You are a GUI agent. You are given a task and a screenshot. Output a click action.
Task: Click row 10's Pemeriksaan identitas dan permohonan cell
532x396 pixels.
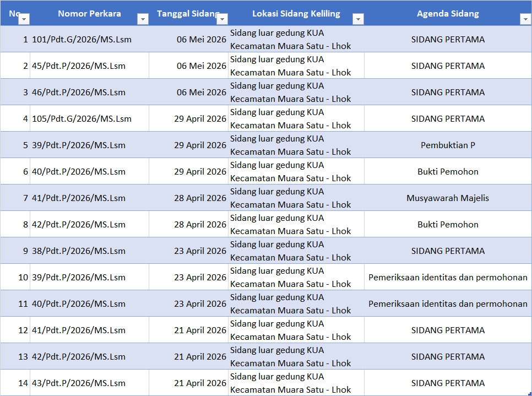pos(447,278)
